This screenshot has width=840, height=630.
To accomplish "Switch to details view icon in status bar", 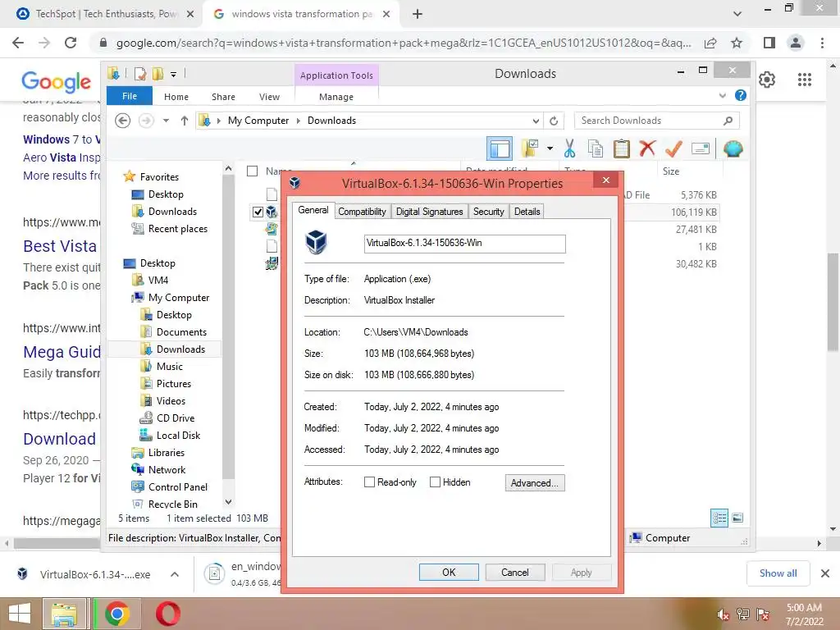I will [x=719, y=518].
